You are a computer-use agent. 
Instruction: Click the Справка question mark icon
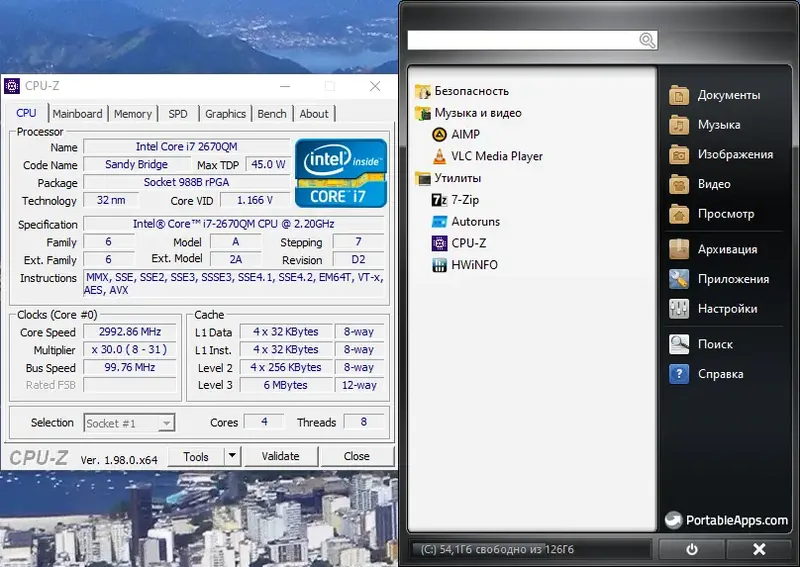(679, 374)
